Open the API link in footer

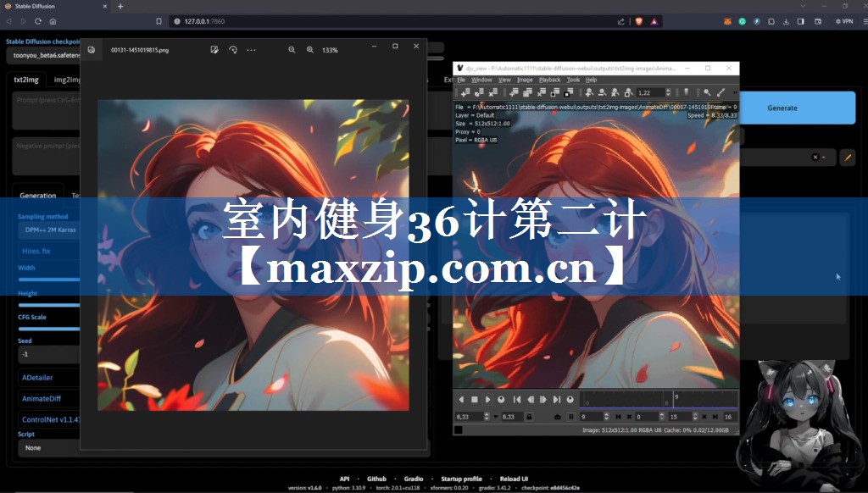pyautogui.click(x=344, y=479)
